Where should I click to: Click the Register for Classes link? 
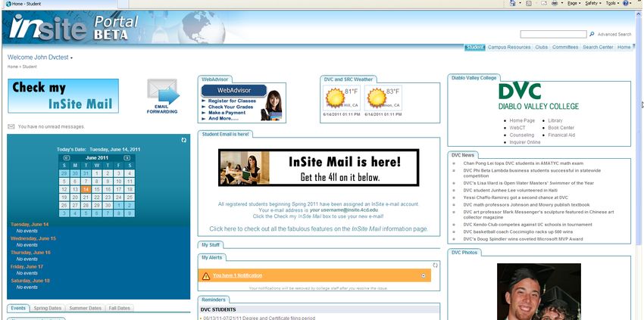pyautogui.click(x=232, y=101)
